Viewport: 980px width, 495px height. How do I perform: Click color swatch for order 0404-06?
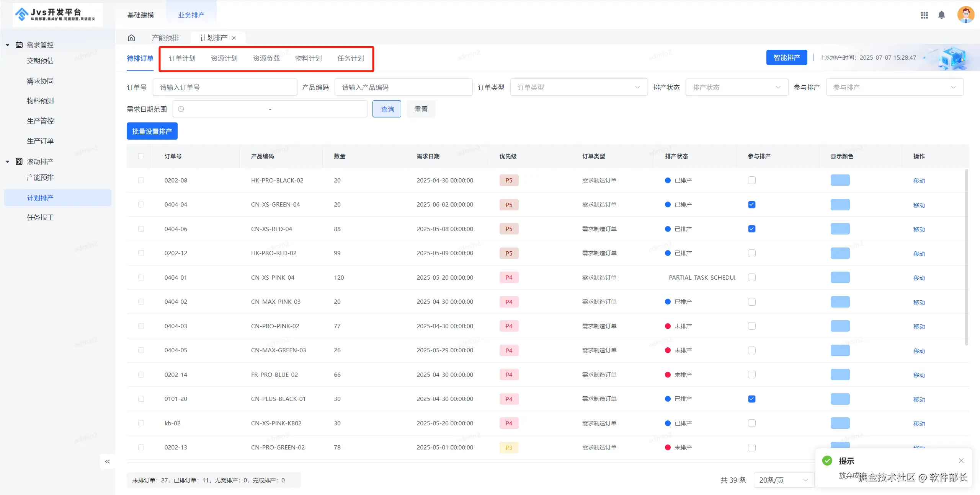(840, 229)
